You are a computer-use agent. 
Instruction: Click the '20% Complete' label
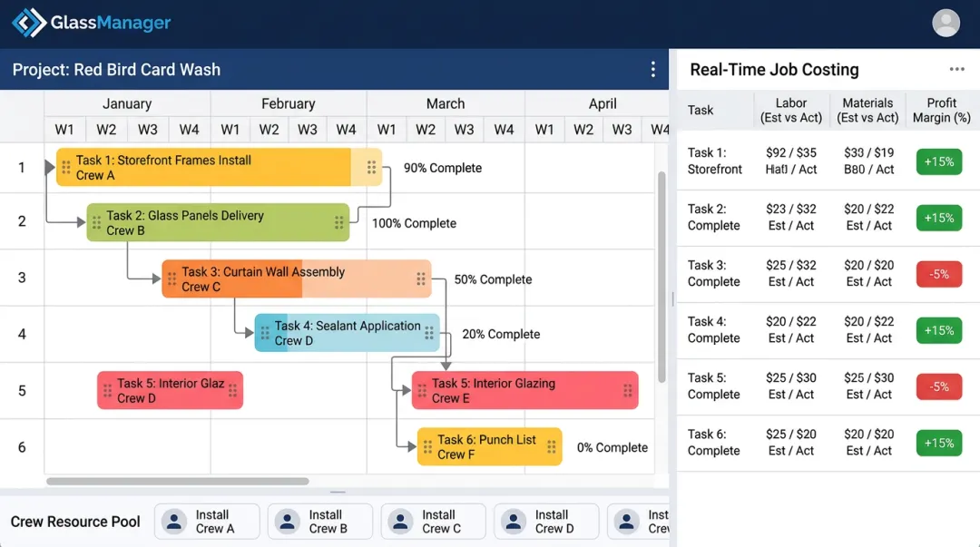[501, 335]
